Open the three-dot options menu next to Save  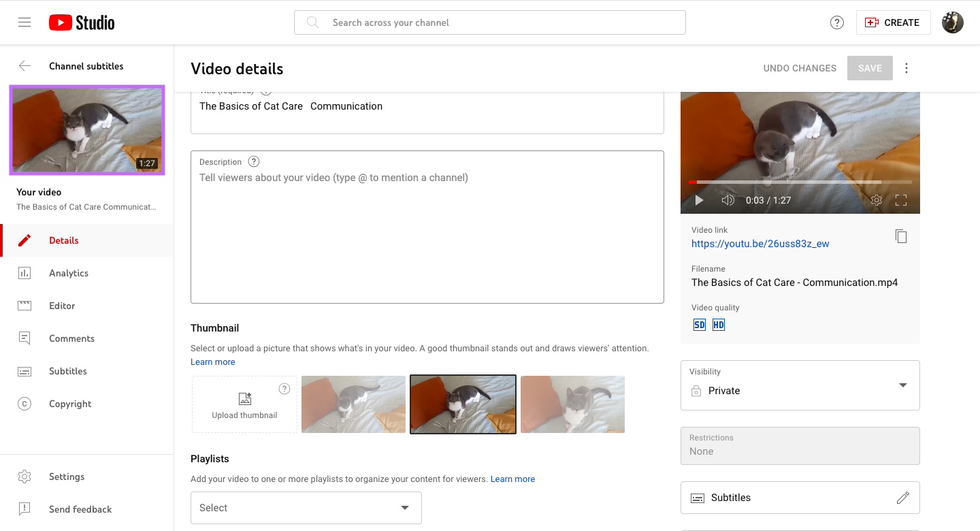tap(906, 68)
